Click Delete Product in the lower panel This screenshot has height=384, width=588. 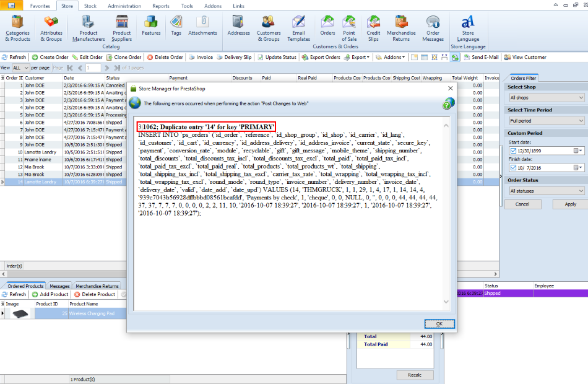point(95,294)
